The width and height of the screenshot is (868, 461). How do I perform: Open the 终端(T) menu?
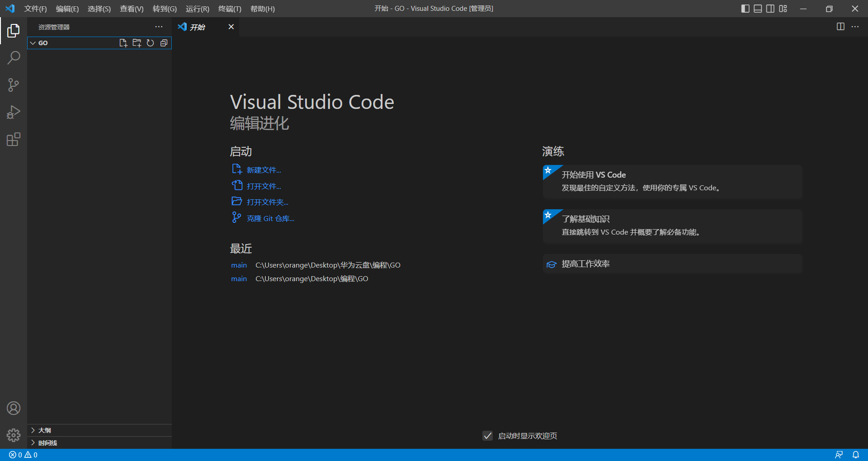[x=230, y=9]
